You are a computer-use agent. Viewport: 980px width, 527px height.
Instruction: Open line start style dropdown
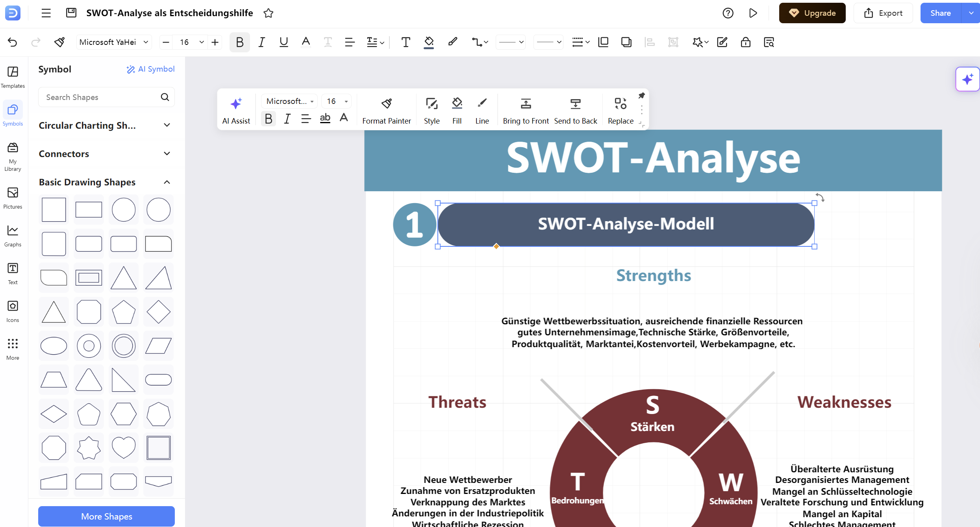tap(511, 42)
